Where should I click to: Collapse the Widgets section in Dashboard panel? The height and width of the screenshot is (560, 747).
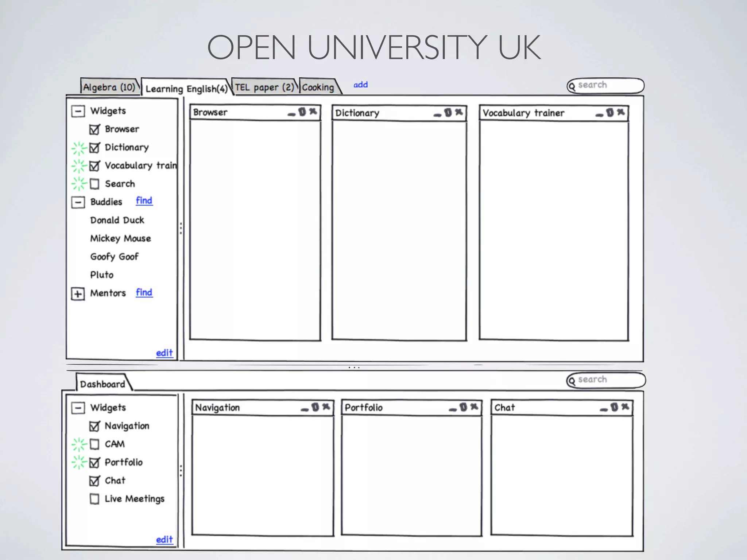78,408
